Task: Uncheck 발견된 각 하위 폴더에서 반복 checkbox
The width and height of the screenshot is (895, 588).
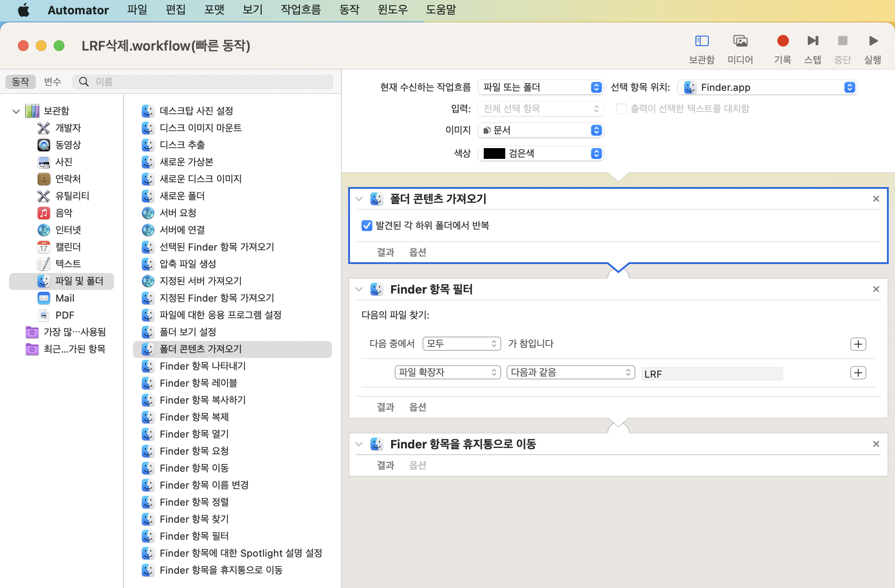Action: [367, 225]
